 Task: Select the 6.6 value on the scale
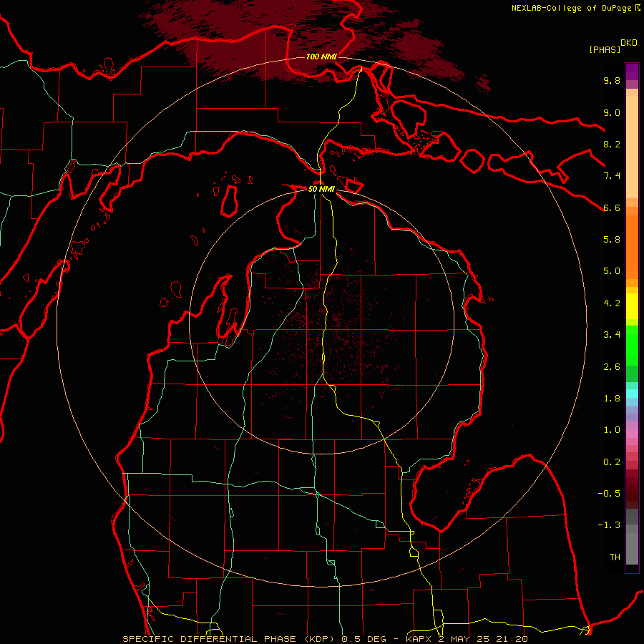[612, 208]
